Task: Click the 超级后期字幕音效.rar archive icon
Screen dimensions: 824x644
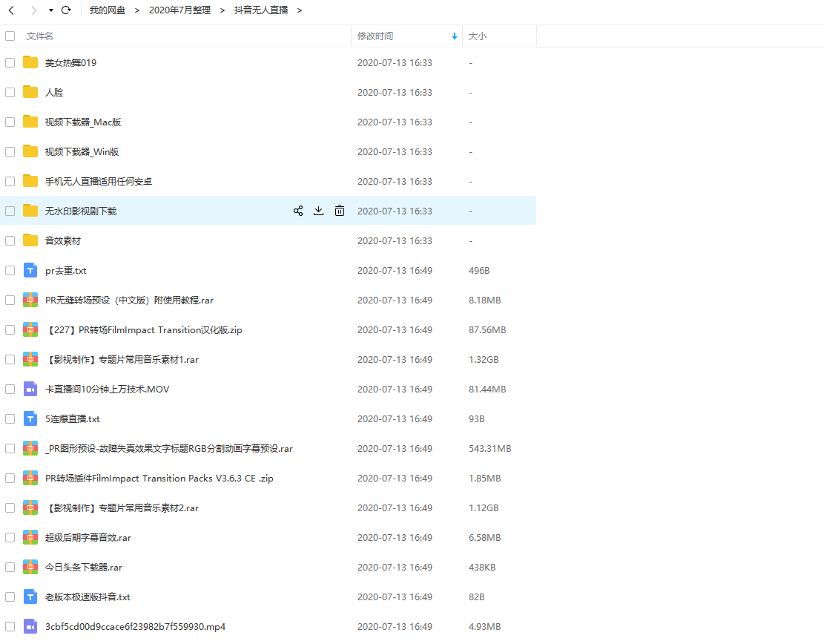Action: pyautogui.click(x=30, y=537)
